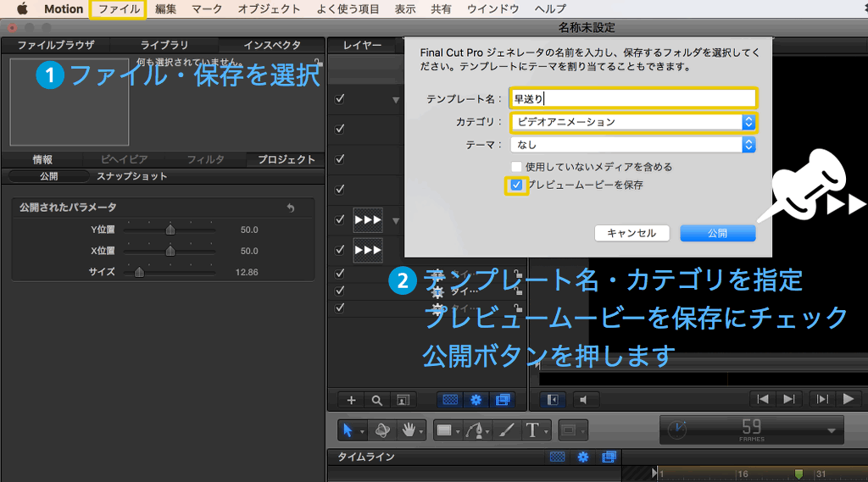Open the Theme dropdown showing なし
Image resolution: width=868 pixels, height=482 pixels.
click(x=633, y=145)
